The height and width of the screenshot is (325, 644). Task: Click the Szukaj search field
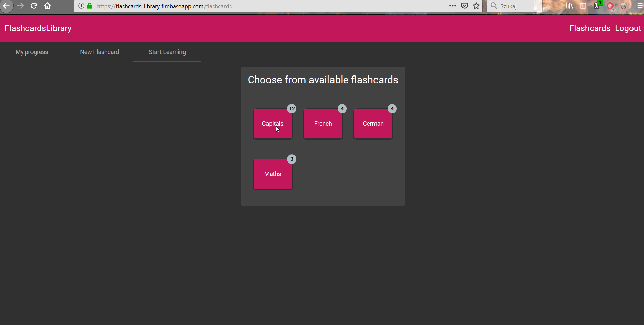(x=515, y=6)
